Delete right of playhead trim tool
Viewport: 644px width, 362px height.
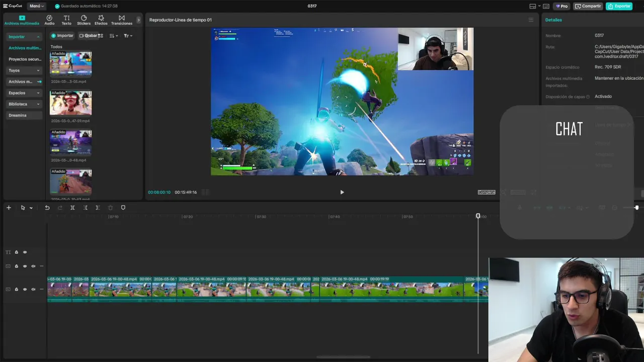coord(98,208)
